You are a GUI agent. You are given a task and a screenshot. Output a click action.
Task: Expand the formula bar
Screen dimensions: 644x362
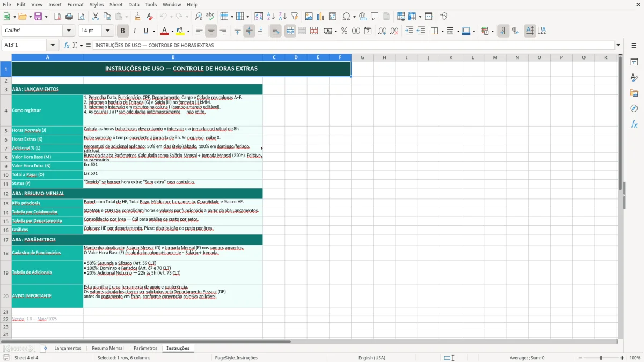[618, 45]
